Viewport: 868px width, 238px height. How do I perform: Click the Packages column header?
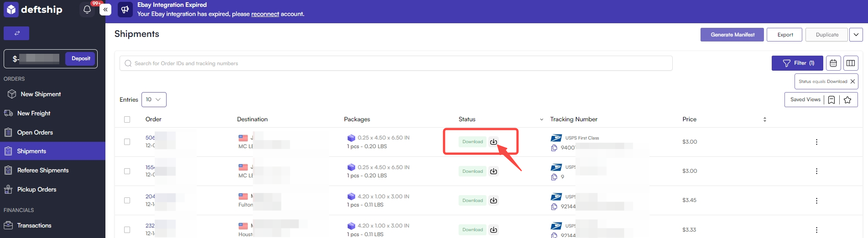point(357,119)
